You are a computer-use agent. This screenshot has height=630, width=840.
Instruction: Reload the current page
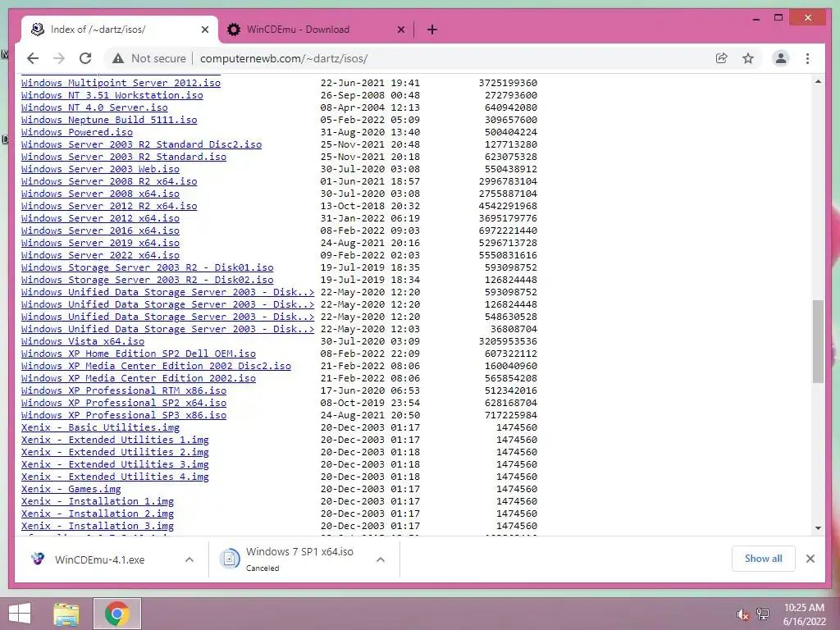tap(85, 58)
